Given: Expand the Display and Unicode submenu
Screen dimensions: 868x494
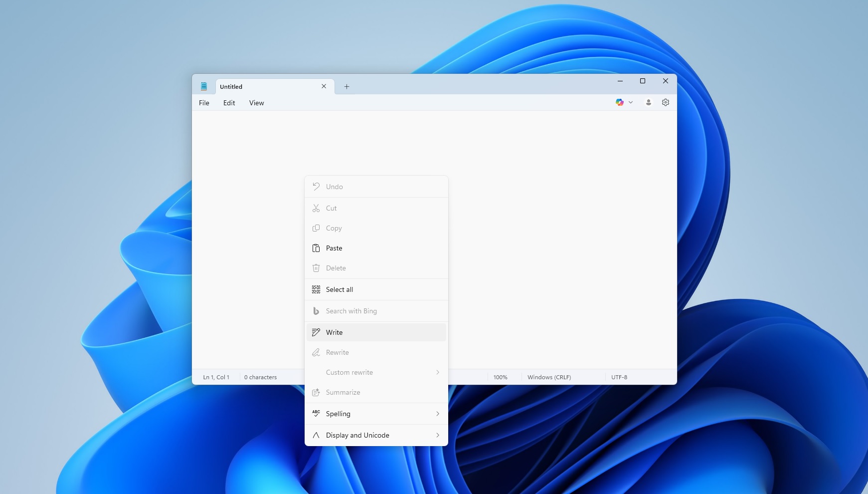Looking at the screenshot, I should click(x=437, y=435).
